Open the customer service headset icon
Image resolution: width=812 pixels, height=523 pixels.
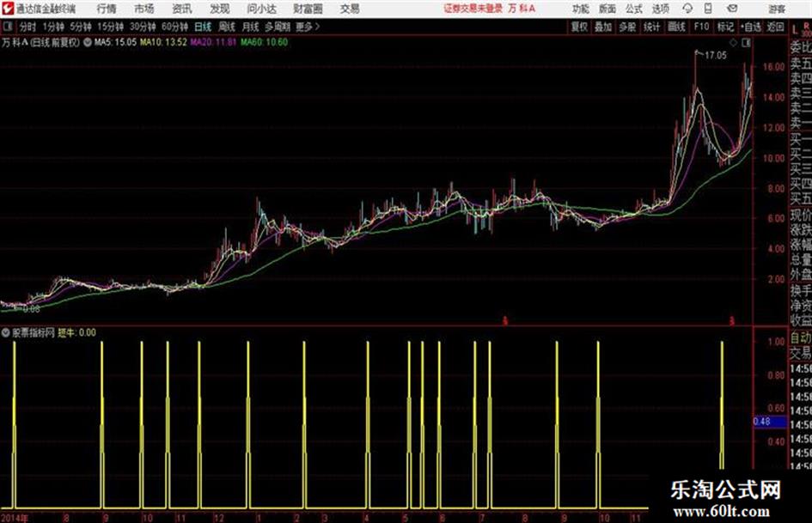[687, 9]
